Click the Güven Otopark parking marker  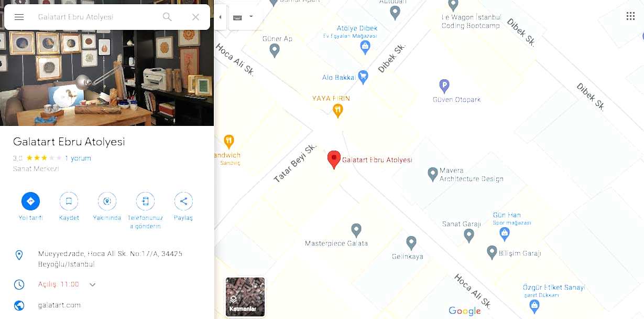(444, 86)
